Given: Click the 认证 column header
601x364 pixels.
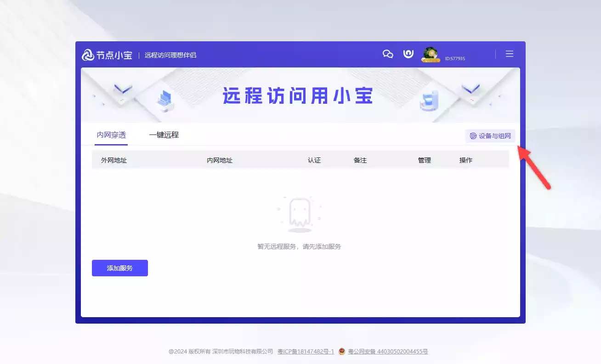Looking at the screenshot, I should pyautogui.click(x=314, y=160).
